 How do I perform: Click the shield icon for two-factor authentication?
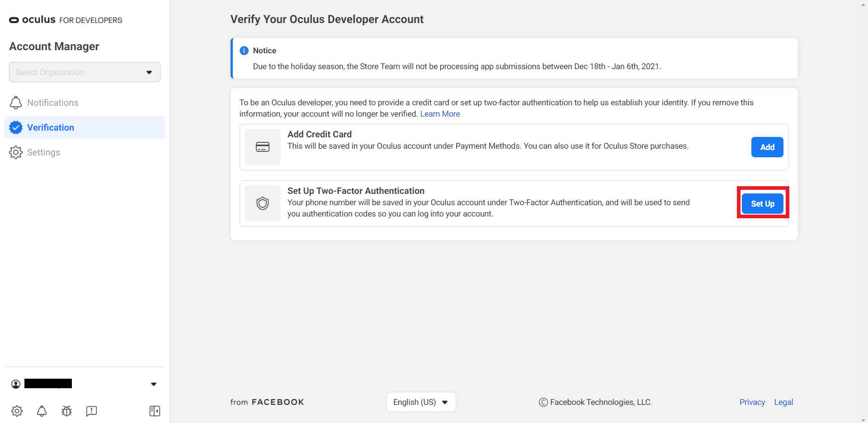[x=262, y=203]
